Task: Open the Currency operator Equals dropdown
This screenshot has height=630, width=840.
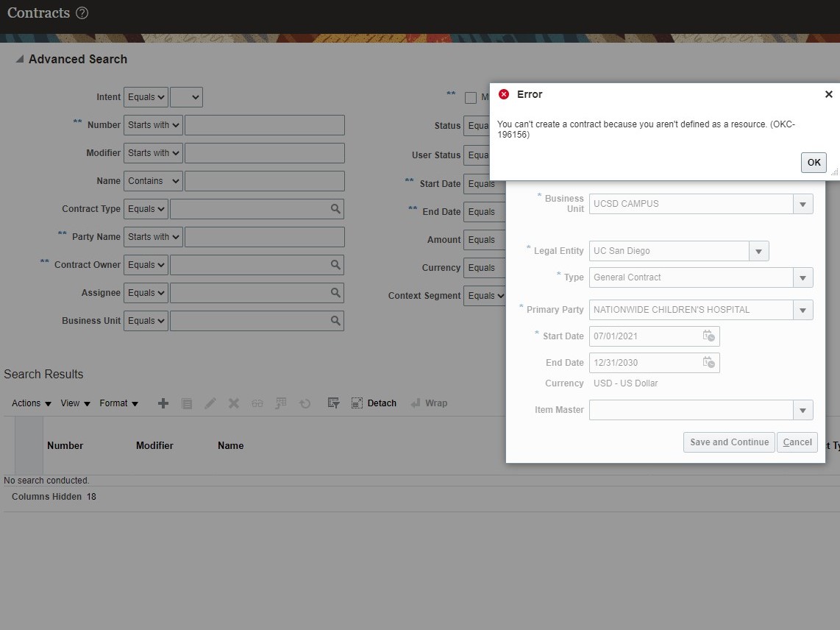Action: (484, 268)
